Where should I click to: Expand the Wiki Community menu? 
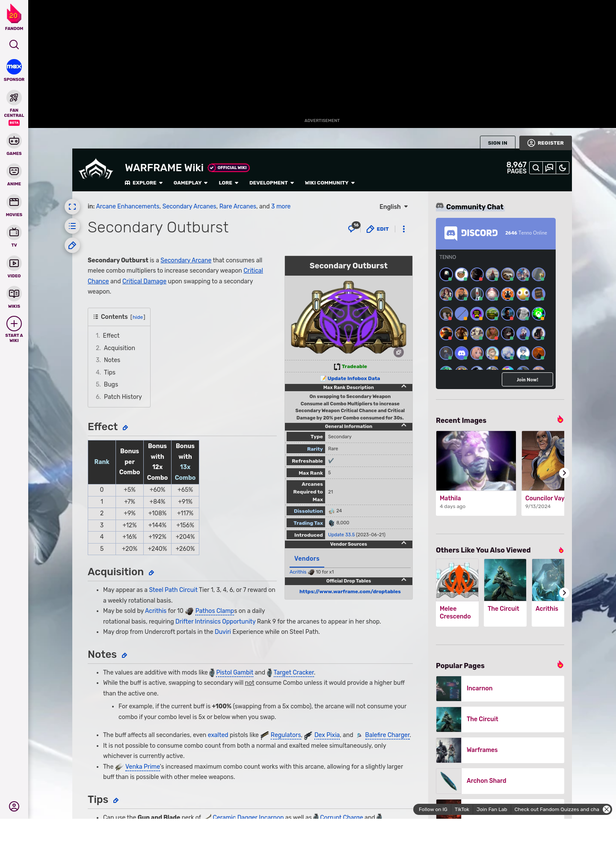330,183
